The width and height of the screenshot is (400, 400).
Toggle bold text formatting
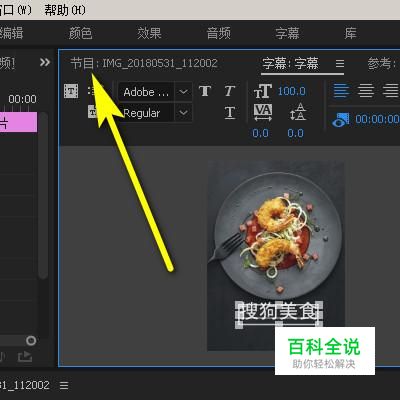(x=205, y=91)
